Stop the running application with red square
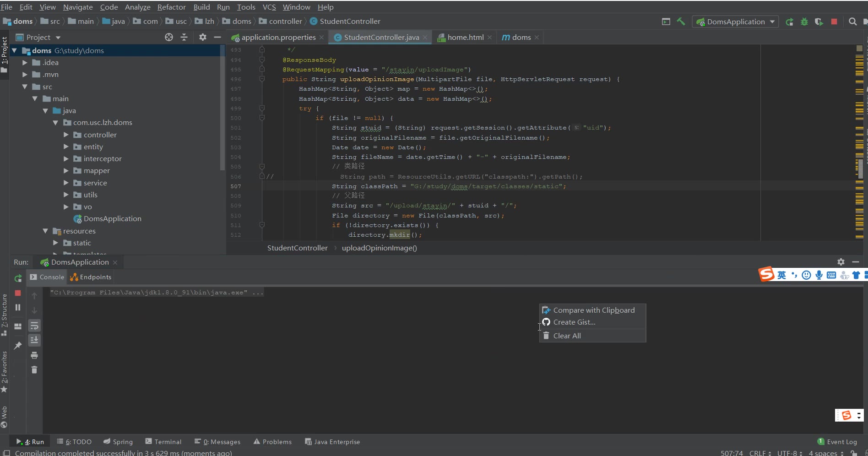868x456 pixels. pos(834,22)
